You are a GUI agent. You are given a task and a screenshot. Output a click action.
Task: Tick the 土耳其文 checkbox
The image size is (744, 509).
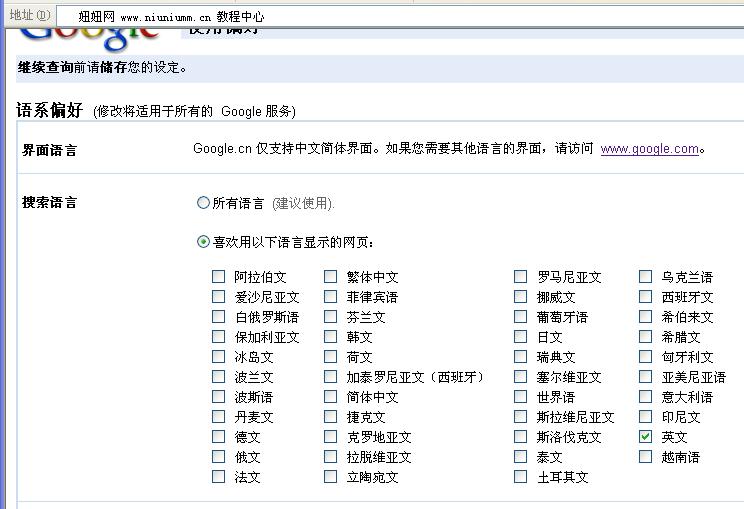coord(521,477)
